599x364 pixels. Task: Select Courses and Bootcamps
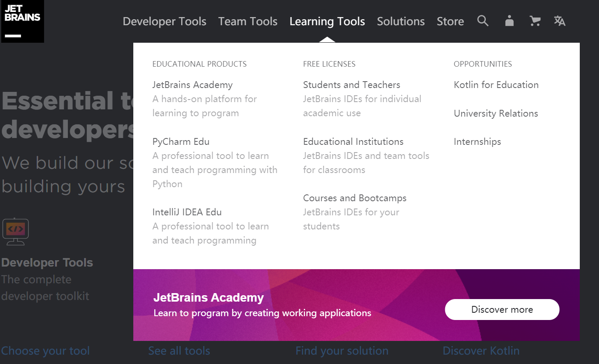[355, 198]
